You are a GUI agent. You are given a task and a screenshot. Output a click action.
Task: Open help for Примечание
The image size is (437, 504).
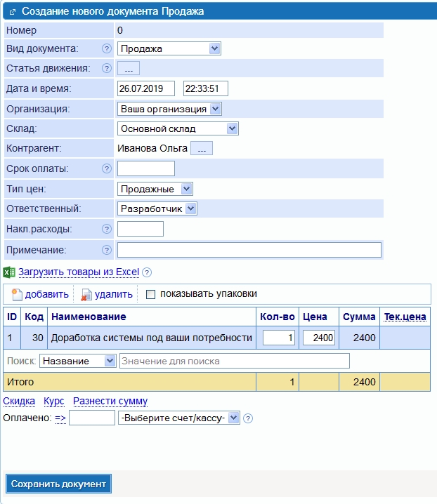[107, 250]
